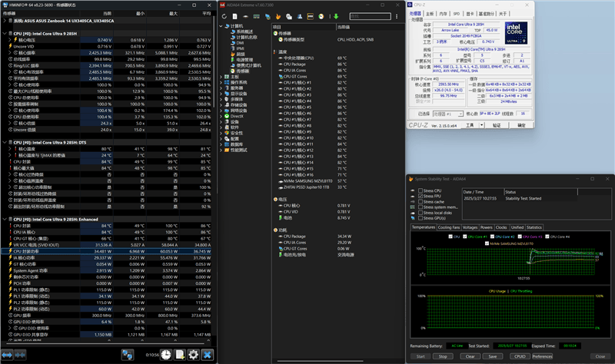Toggle CPU Core #4 graph checkbox
The width and height of the screenshot is (615, 364).
[547, 237]
